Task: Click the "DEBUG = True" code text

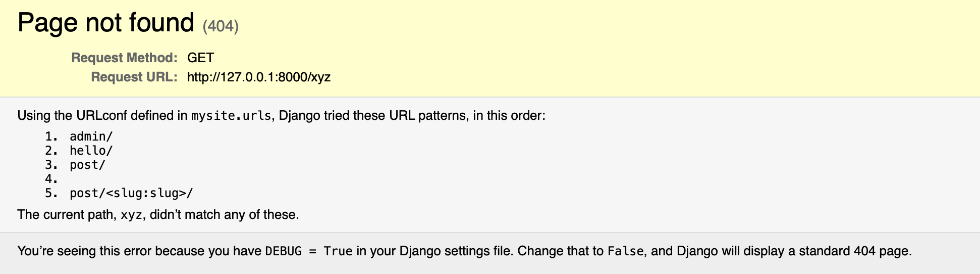Action: [x=309, y=251]
